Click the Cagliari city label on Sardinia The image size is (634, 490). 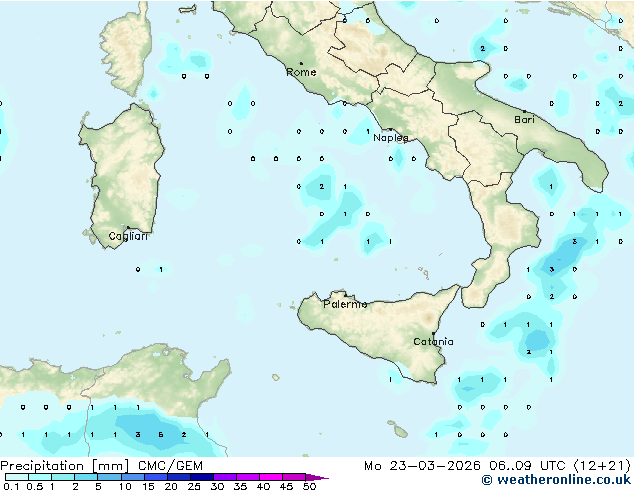(x=128, y=236)
